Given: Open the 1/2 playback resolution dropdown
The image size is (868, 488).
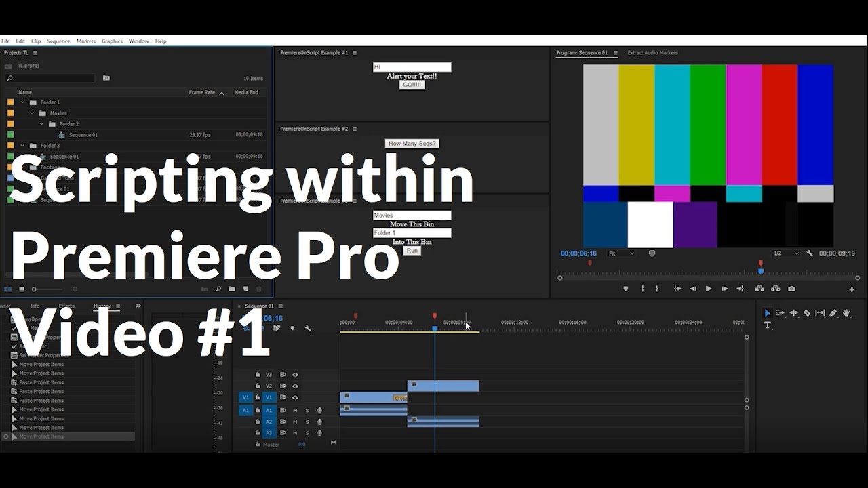Looking at the screenshot, I should [x=785, y=253].
